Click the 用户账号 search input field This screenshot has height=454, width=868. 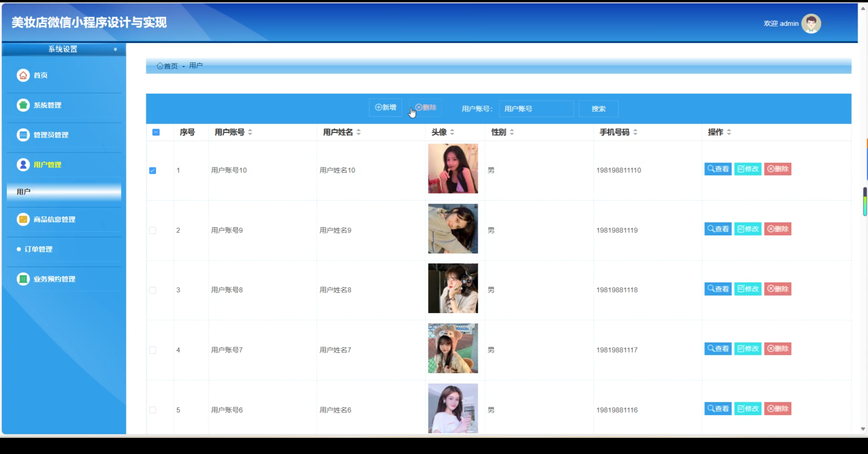[x=536, y=109]
